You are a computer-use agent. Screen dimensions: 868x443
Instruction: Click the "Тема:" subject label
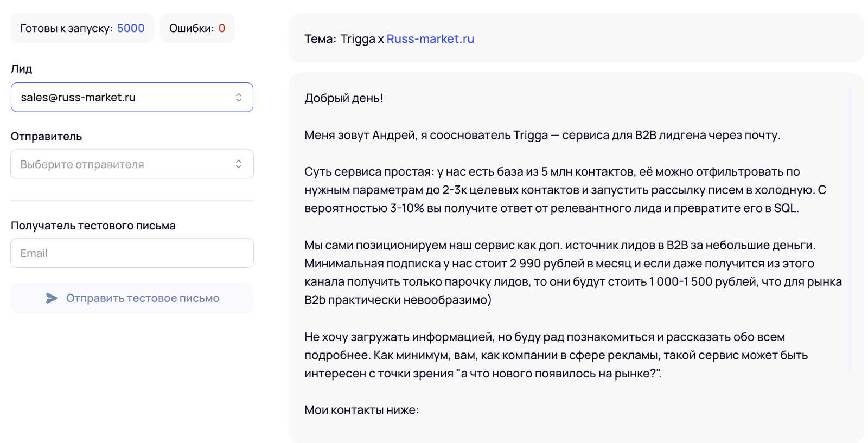click(320, 39)
